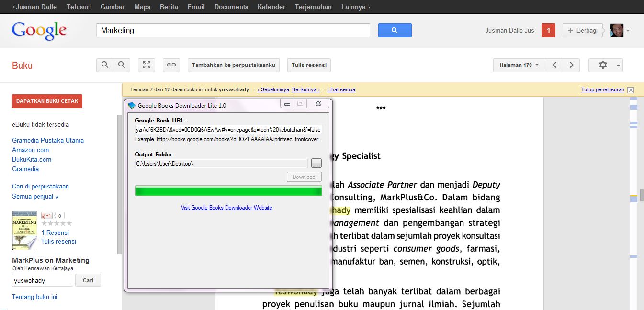Open Gambar in the top bar

(x=113, y=7)
